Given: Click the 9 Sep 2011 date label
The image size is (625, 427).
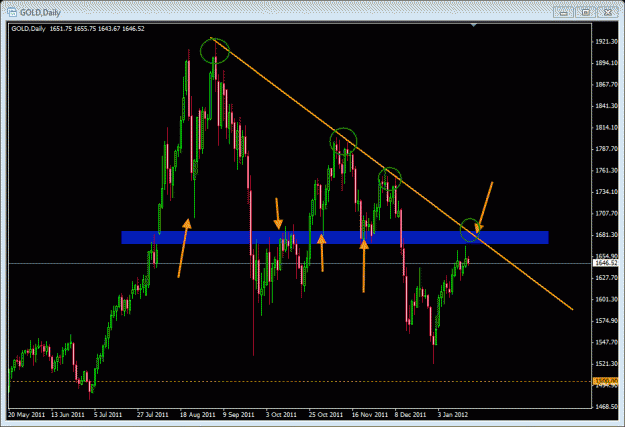Looking at the screenshot, I should click(238, 415).
